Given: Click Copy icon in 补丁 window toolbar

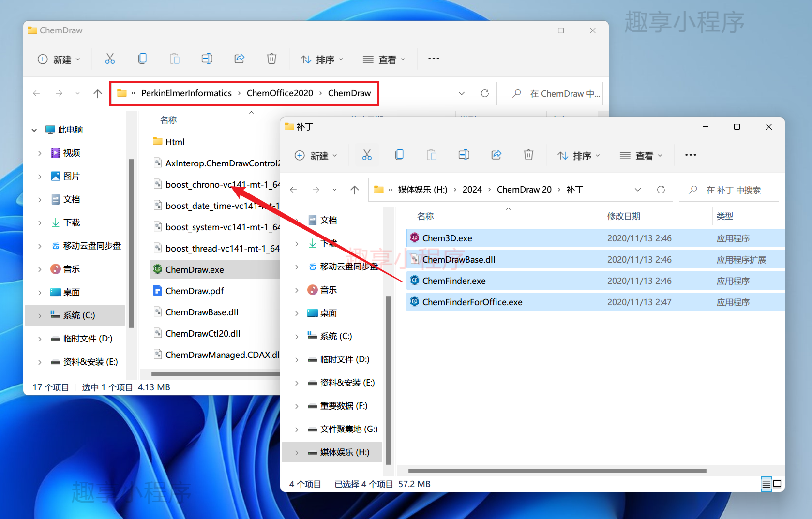Looking at the screenshot, I should coord(399,155).
